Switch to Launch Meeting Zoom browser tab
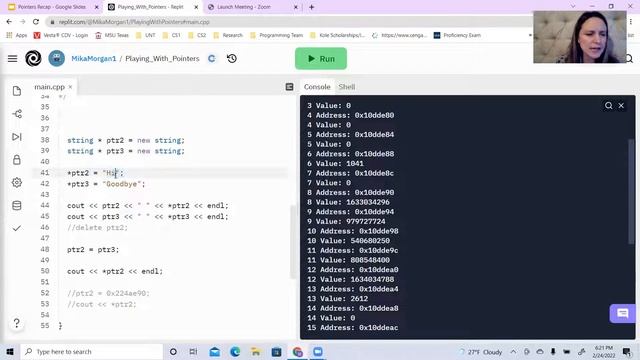This screenshot has width=640, height=360. point(244,7)
